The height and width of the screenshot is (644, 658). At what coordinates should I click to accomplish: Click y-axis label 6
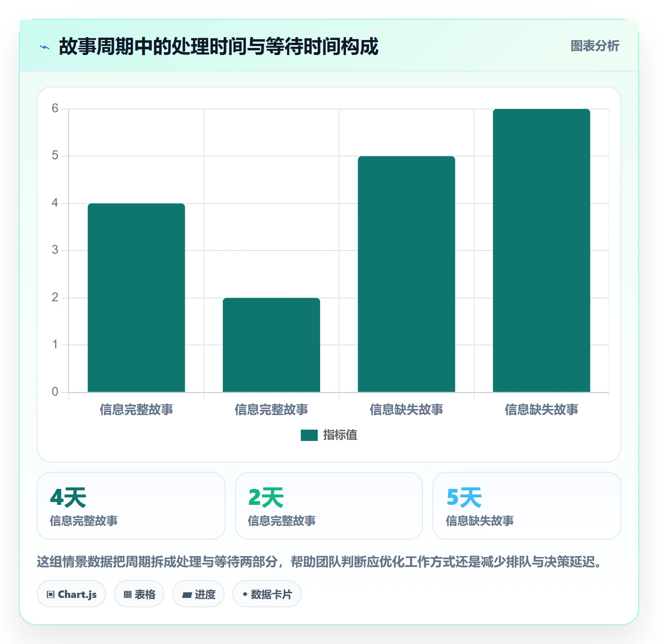point(55,109)
